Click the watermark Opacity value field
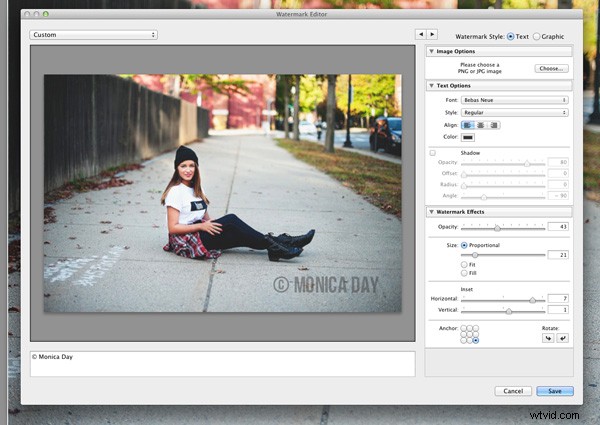Image resolution: width=600 pixels, height=425 pixels. click(558, 226)
